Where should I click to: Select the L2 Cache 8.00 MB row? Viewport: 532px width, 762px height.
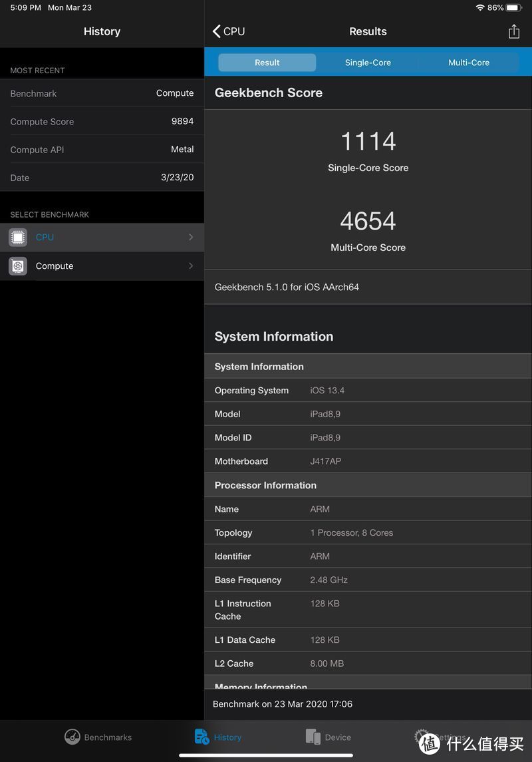pos(368,664)
